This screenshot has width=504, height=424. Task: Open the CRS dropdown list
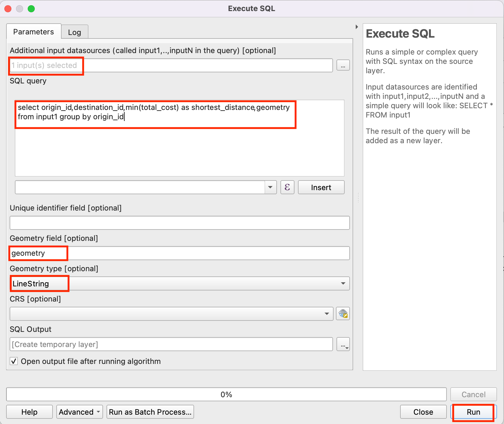pyautogui.click(x=327, y=314)
